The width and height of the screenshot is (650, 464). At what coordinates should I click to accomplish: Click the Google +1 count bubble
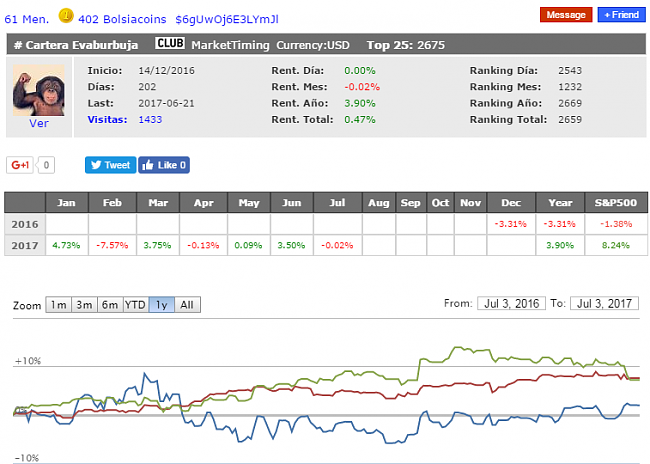(x=46, y=165)
